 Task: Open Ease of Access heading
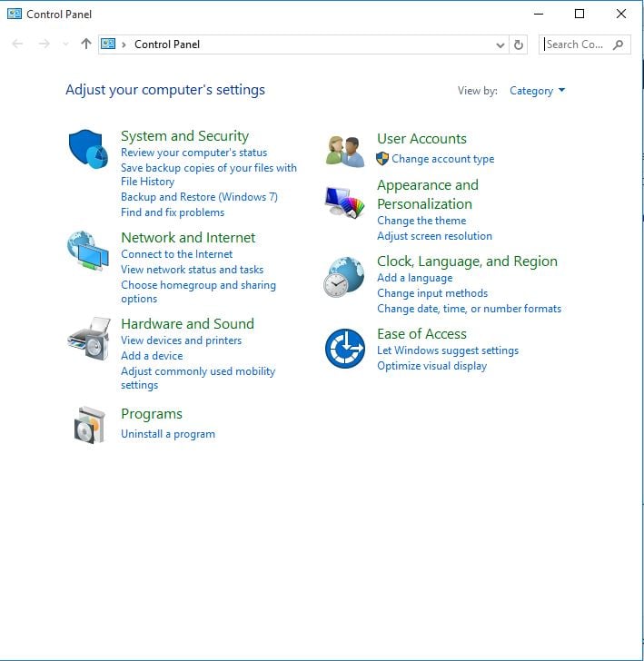tap(421, 334)
